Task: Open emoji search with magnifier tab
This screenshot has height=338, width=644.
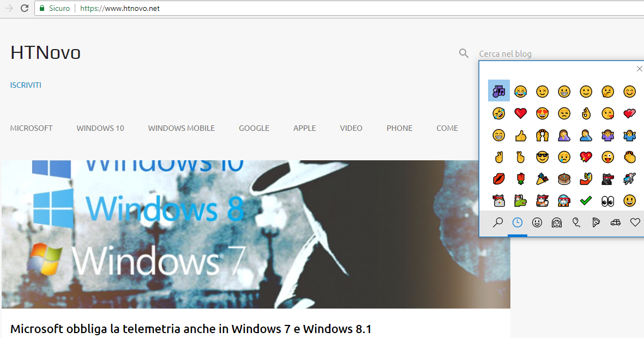Action: (498, 222)
